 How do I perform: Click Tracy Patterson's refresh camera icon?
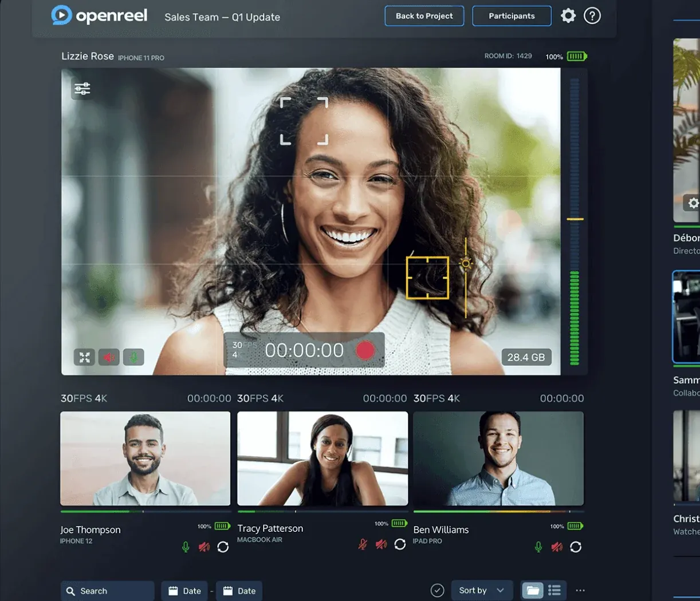coord(400,544)
